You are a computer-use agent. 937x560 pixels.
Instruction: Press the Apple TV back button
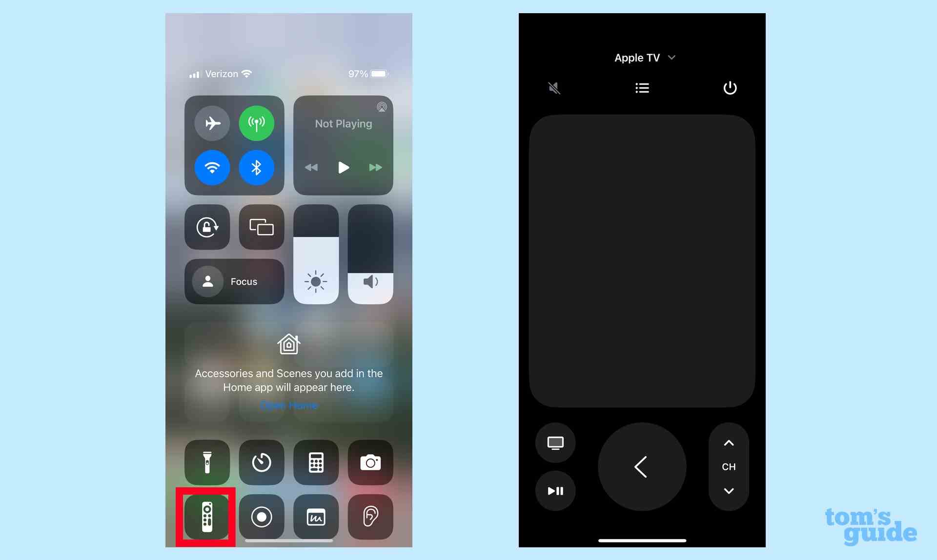click(642, 467)
